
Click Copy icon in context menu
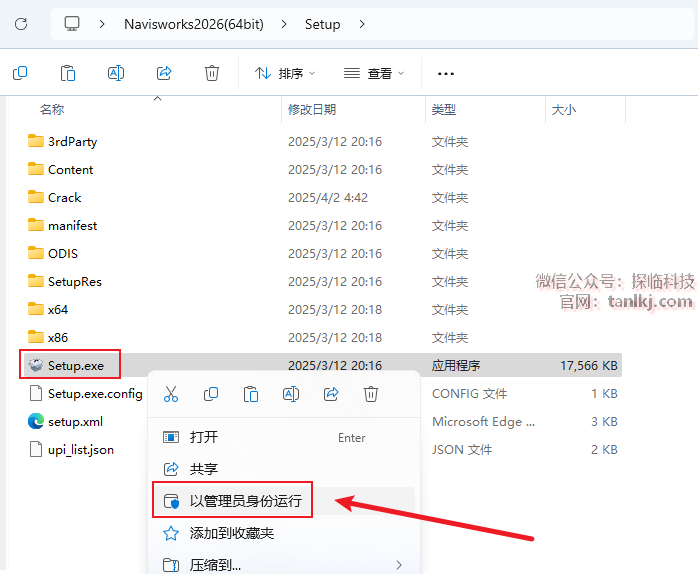coord(211,394)
